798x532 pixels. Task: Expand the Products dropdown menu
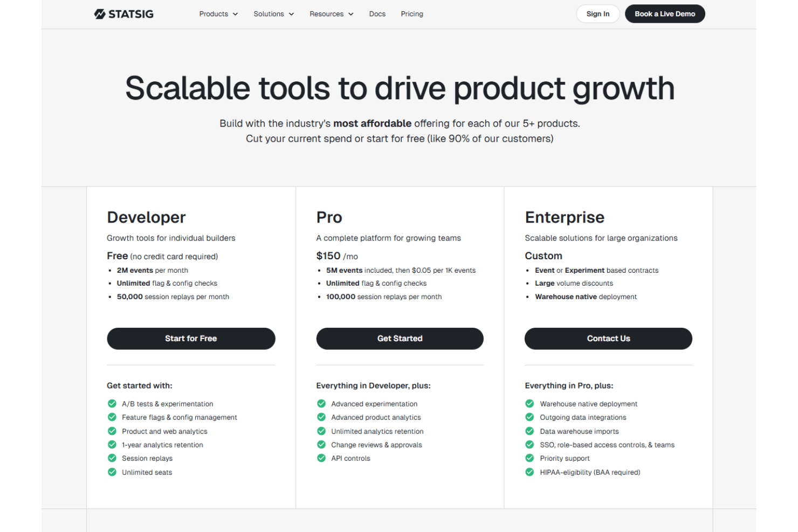pos(218,14)
